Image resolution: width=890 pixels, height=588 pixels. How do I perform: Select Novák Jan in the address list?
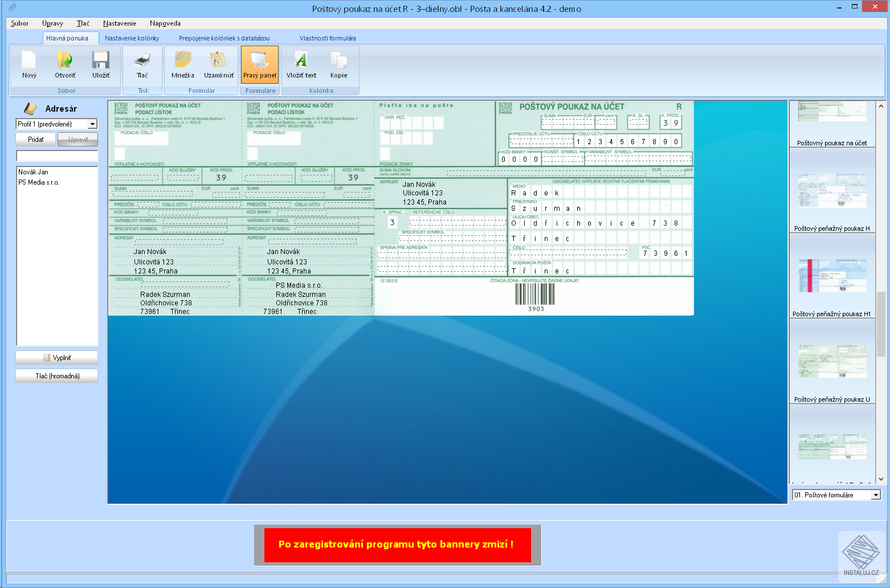(x=33, y=172)
